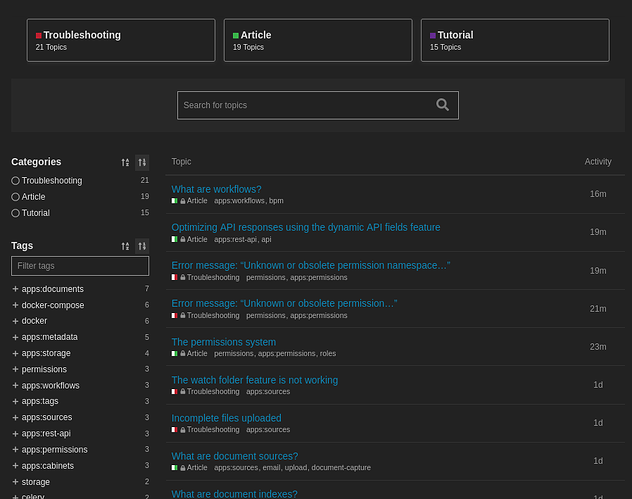Click purple color square on Tutorial card
The image size is (632, 499).
pyautogui.click(x=433, y=35)
